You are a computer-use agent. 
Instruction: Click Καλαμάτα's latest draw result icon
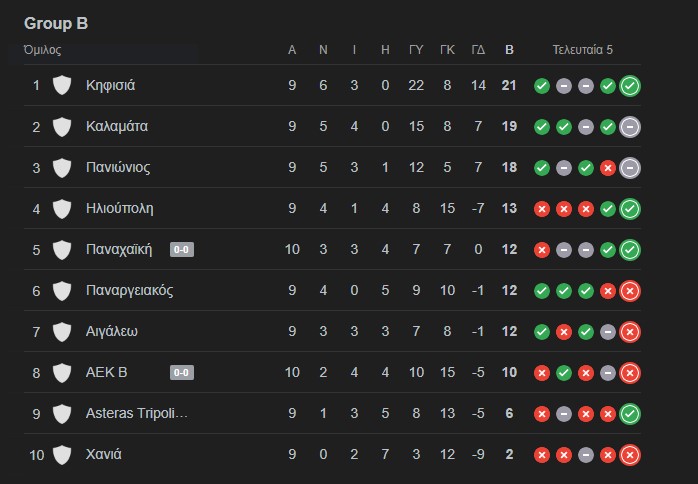pyautogui.click(x=630, y=127)
